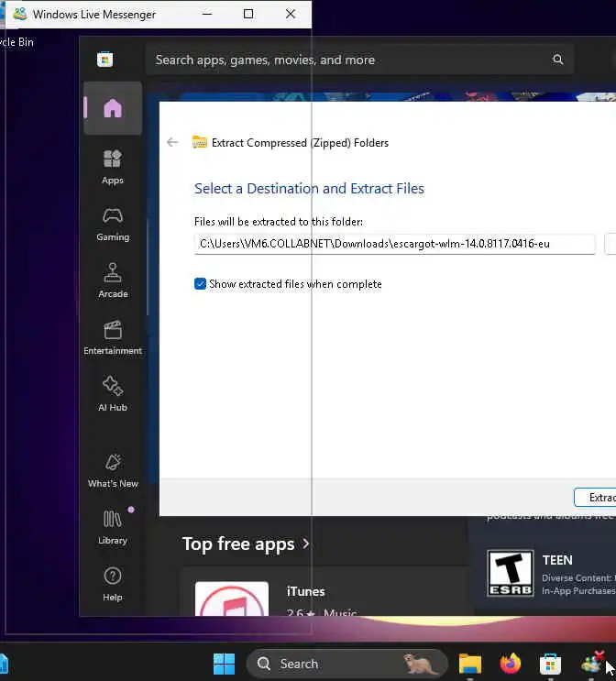Expand Top free apps list via chevron

pyautogui.click(x=306, y=544)
